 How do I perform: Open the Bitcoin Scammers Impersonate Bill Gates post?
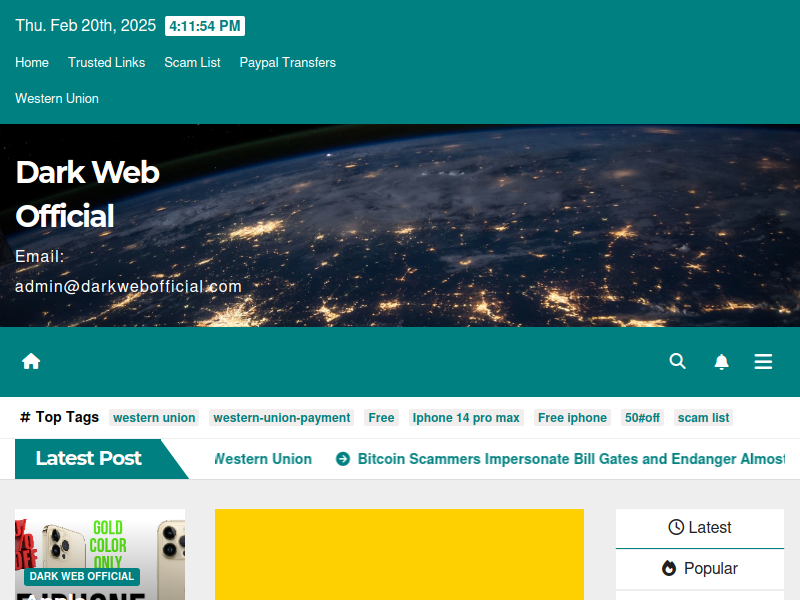click(x=571, y=459)
